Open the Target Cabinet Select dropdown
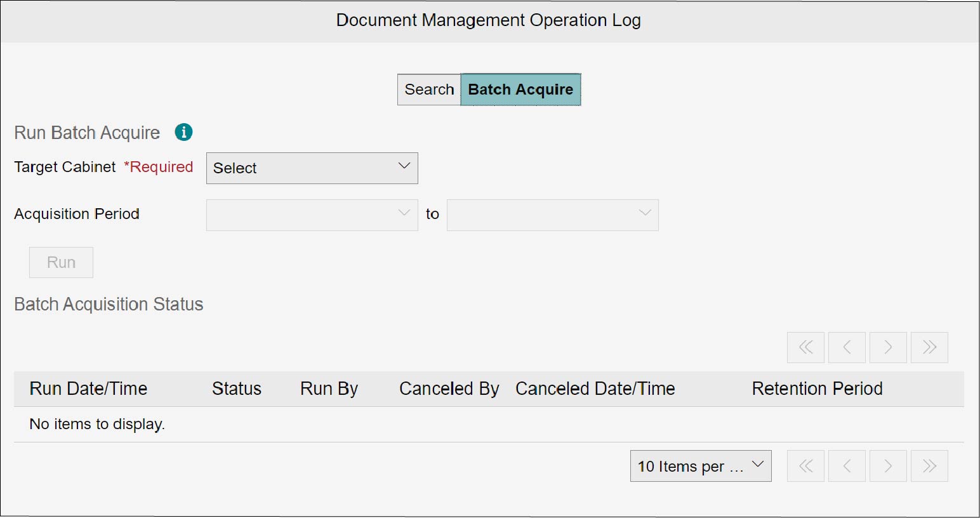980x518 pixels. pyautogui.click(x=312, y=168)
